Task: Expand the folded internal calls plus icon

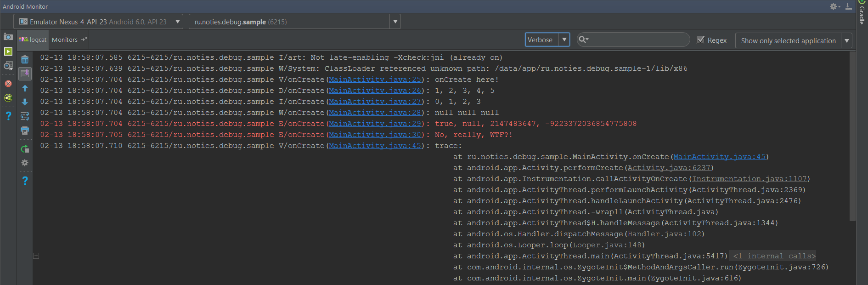Action: point(36,256)
